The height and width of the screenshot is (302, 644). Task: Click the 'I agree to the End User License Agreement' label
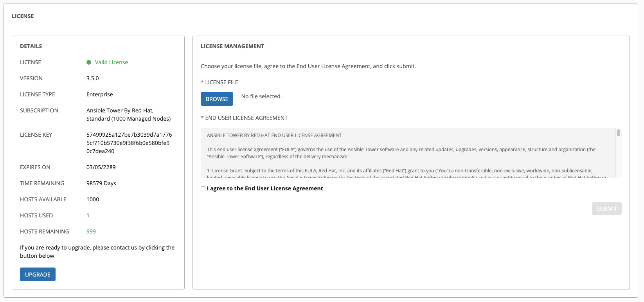click(265, 188)
